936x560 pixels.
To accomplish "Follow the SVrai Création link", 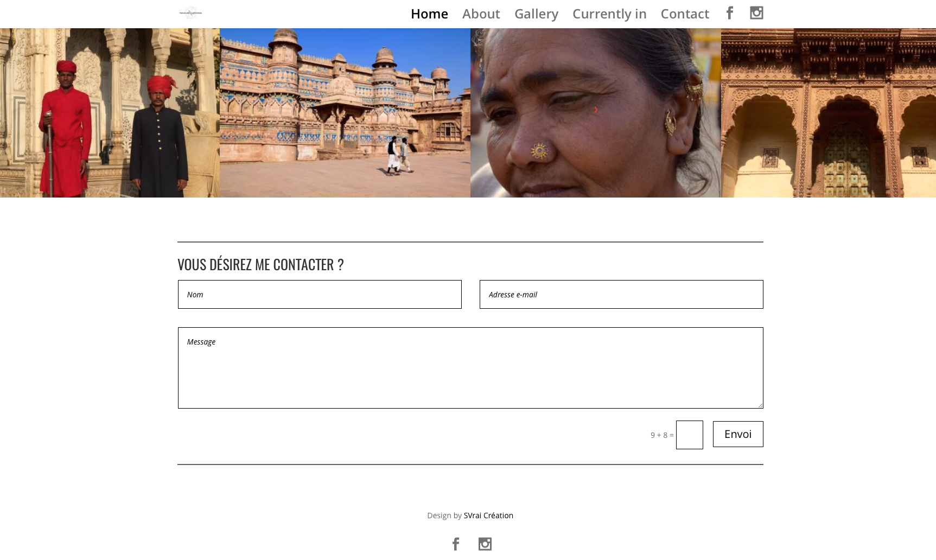I will [488, 516].
